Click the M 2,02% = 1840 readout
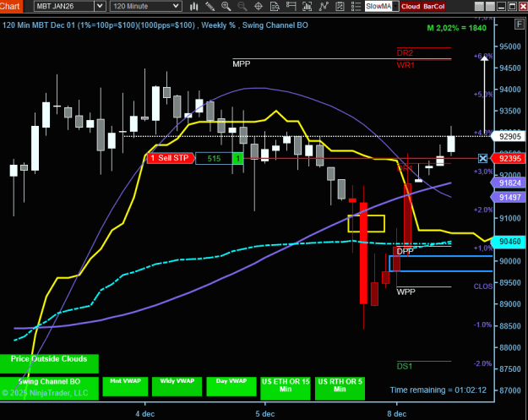Image resolution: width=528 pixels, height=420 pixels. click(x=456, y=28)
